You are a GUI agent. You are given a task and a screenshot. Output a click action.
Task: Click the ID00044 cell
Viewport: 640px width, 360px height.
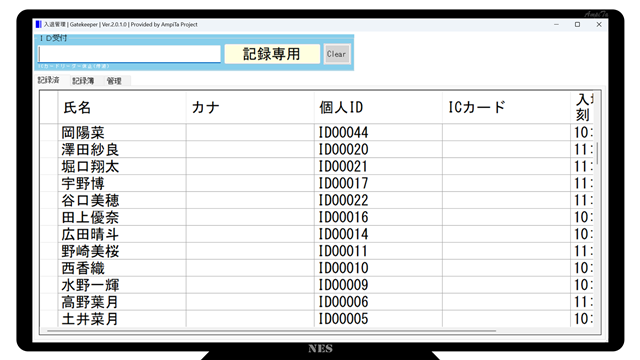378,133
